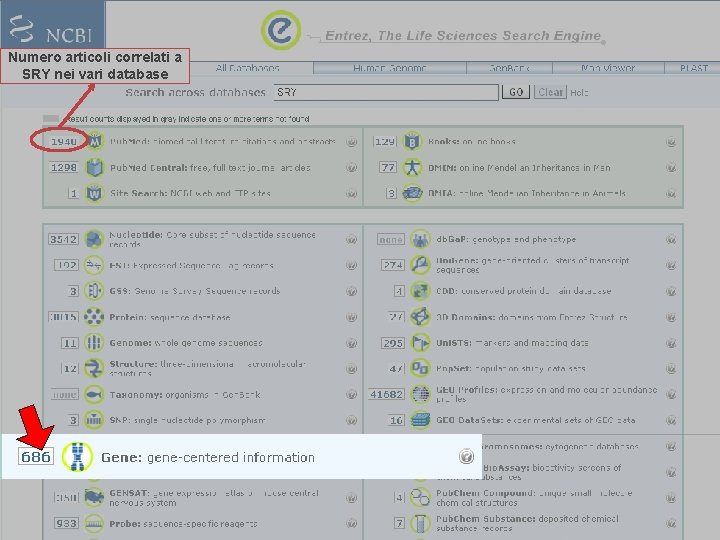Click the Gene chromosome icon

coord(78,457)
